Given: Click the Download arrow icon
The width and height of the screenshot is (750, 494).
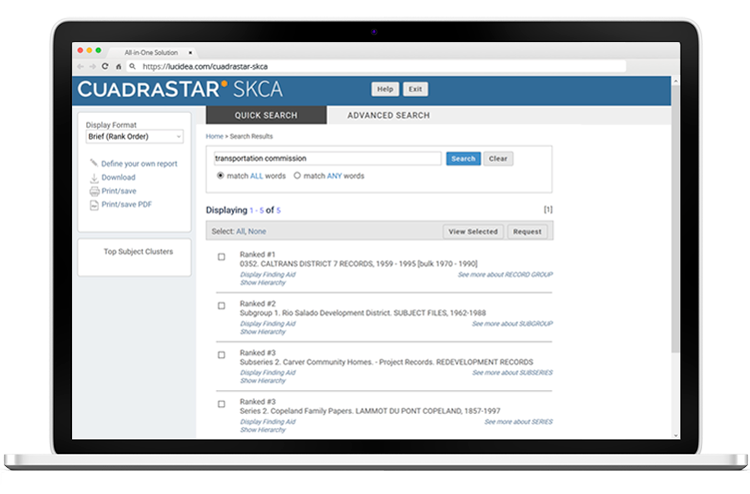Looking at the screenshot, I should tap(94, 177).
